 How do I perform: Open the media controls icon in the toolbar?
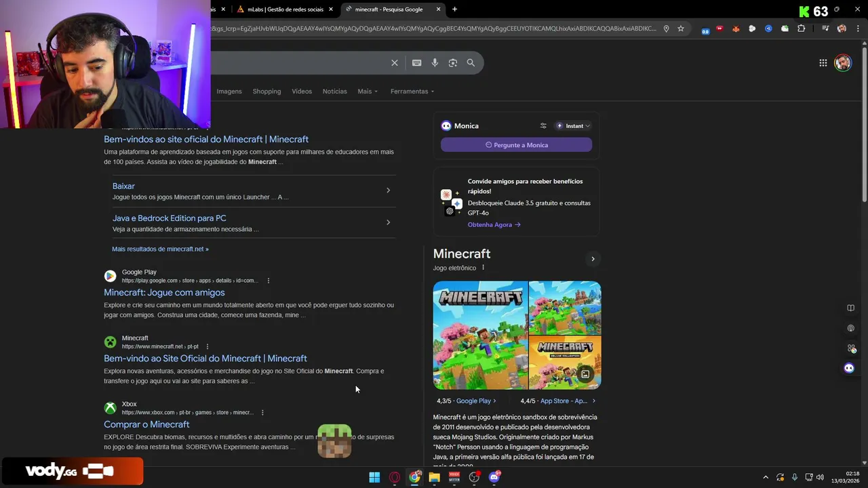tap(825, 28)
